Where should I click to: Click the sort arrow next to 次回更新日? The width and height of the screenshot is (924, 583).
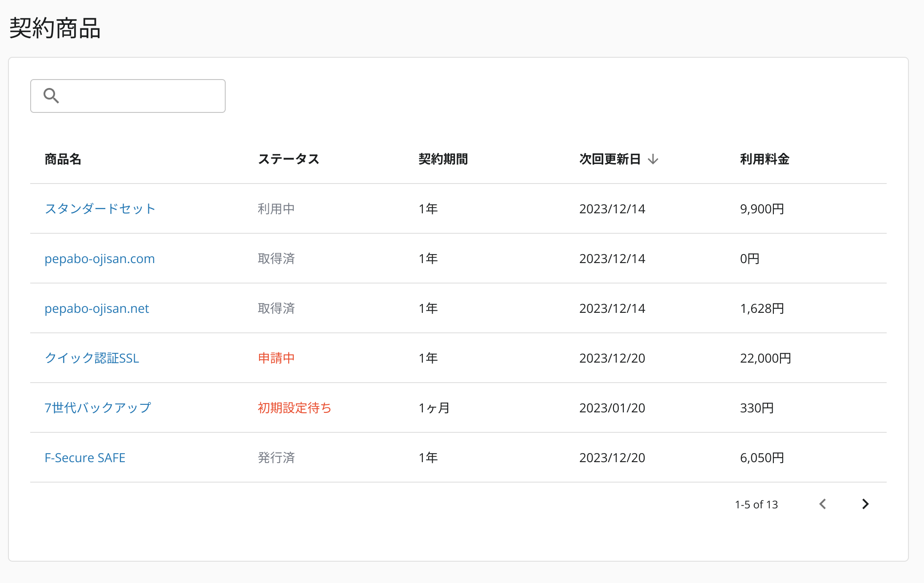pos(653,159)
